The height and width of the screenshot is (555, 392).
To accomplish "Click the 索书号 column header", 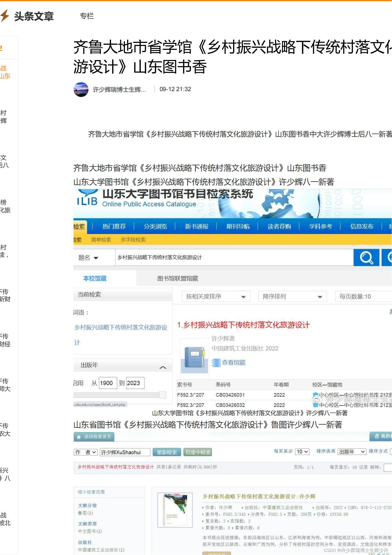I will click(x=184, y=385).
